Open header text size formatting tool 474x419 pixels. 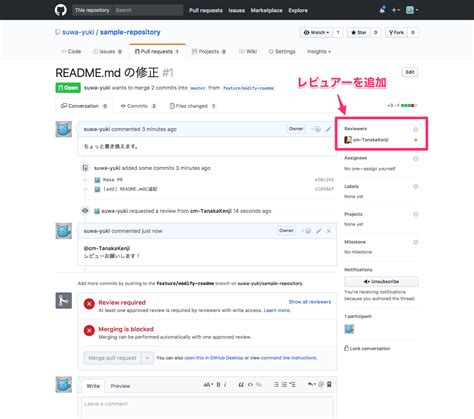208,384
